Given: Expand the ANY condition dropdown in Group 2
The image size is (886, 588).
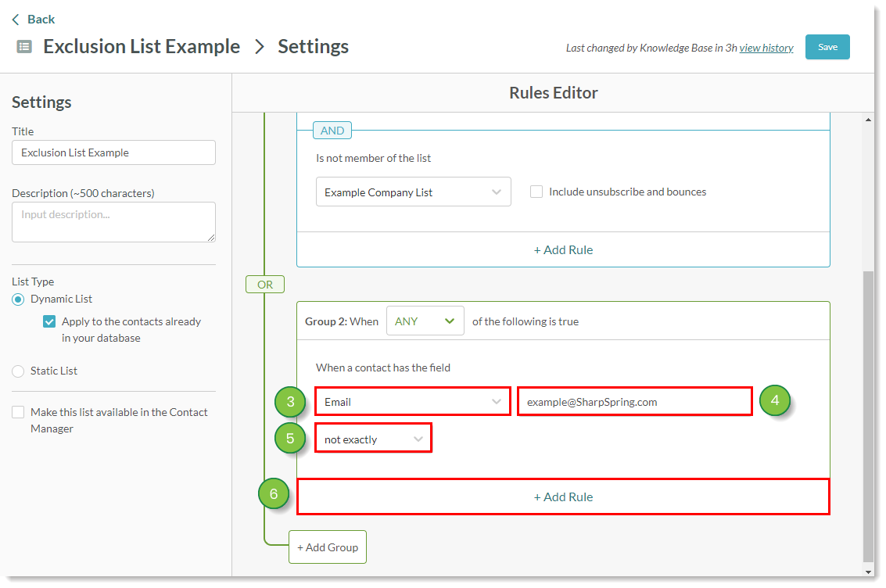Looking at the screenshot, I should [x=425, y=321].
